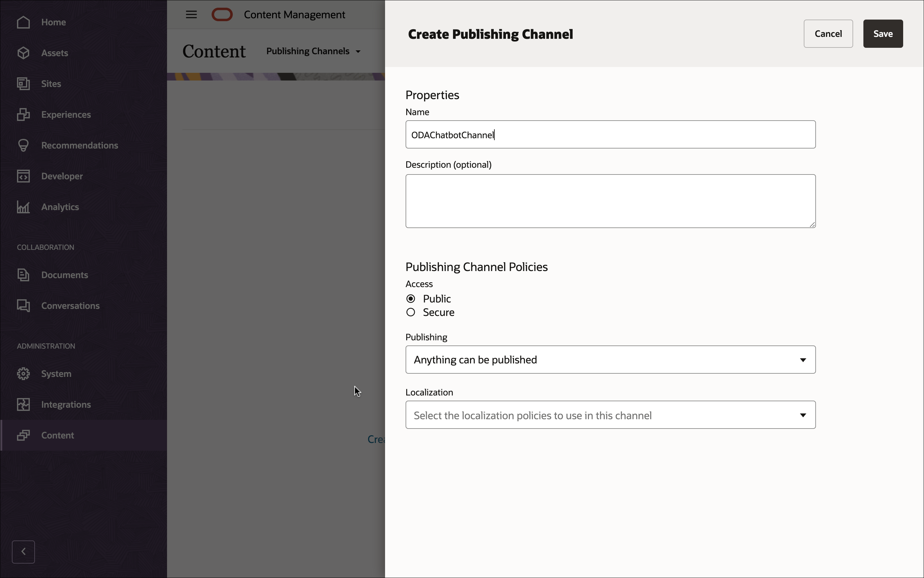
Task: Enable Secure publishing channel access
Action: (410, 312)
